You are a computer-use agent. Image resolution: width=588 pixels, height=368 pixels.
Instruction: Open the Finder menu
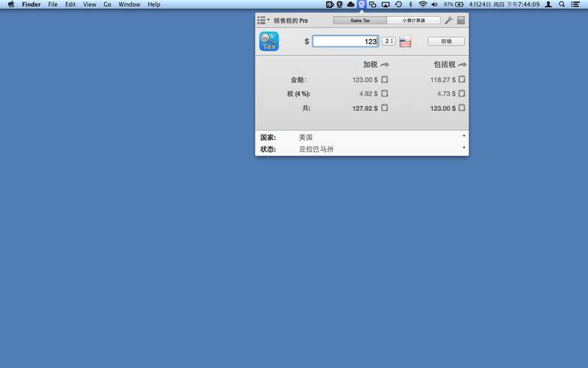(31, 4)
